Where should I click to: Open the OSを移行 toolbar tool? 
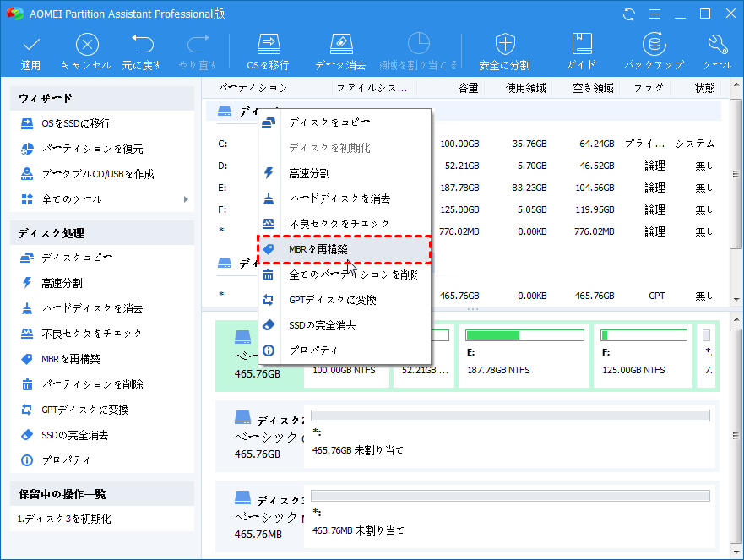pos(268,52)
